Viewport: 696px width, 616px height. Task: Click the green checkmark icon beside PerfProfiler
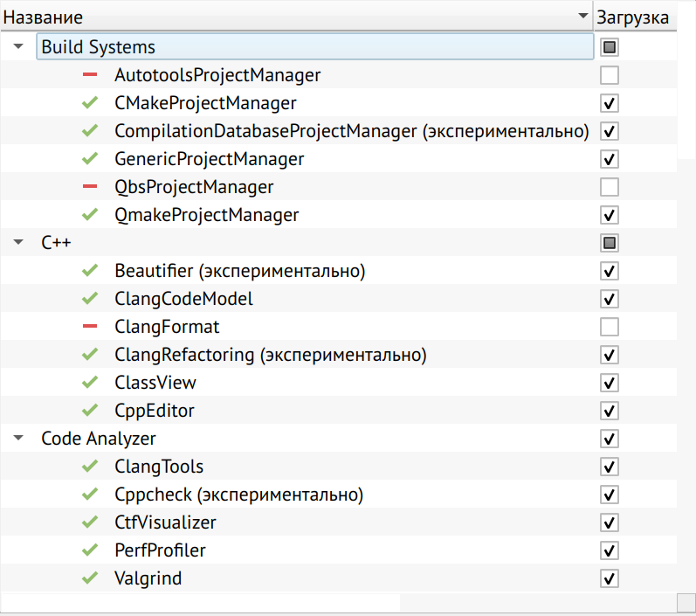90,550
